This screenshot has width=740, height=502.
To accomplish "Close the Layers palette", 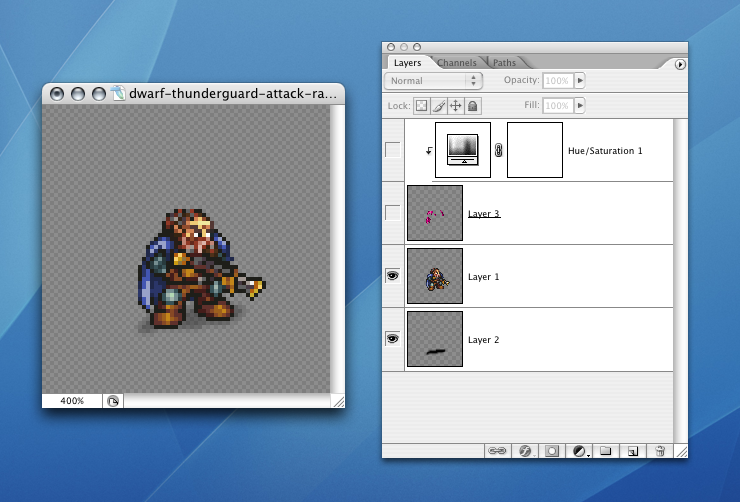I will pos(391,47).
